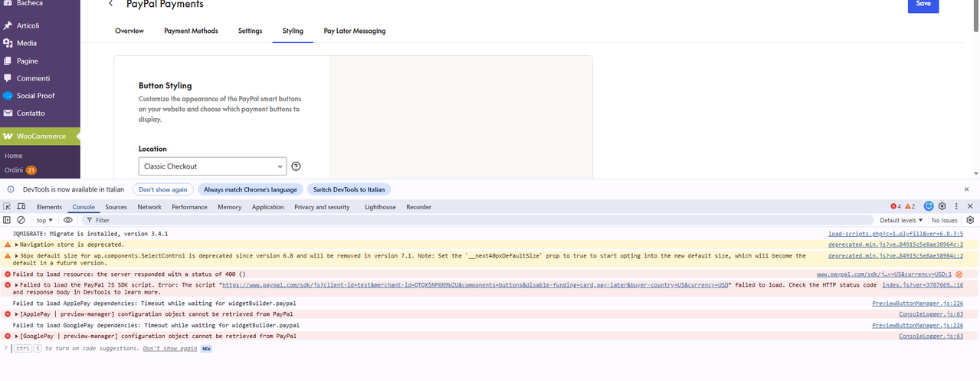
Task: Dismiss the DevTools language infobar
Action: pyautogui.click(x=967, y=189)
